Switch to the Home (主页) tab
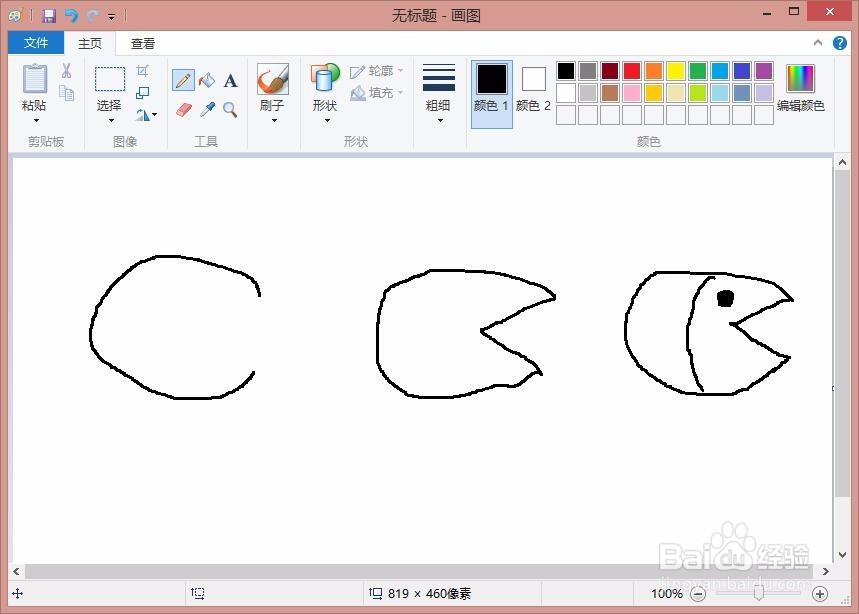 pyautogui.click(x=90, y=43)
